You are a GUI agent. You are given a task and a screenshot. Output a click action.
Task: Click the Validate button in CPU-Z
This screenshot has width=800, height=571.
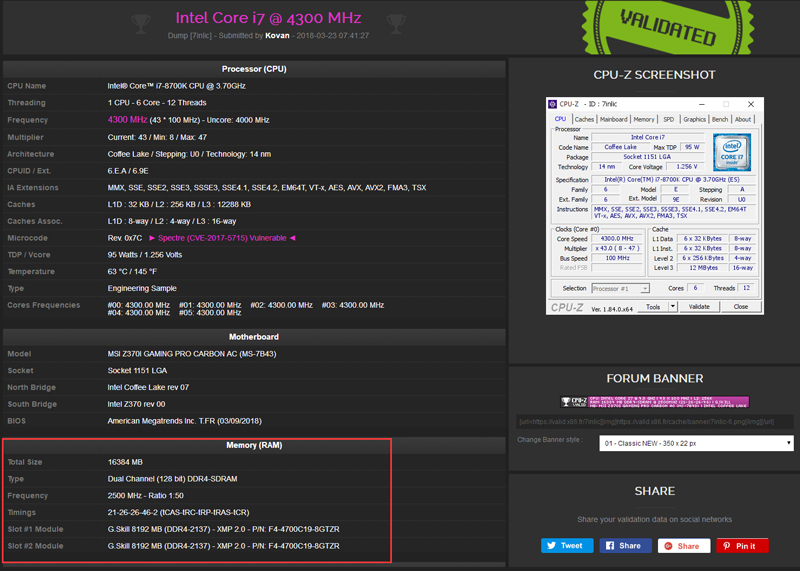coord(699,307)
